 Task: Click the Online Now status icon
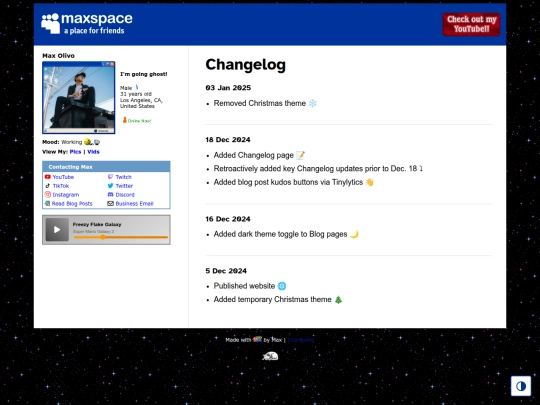coord(125,120)
